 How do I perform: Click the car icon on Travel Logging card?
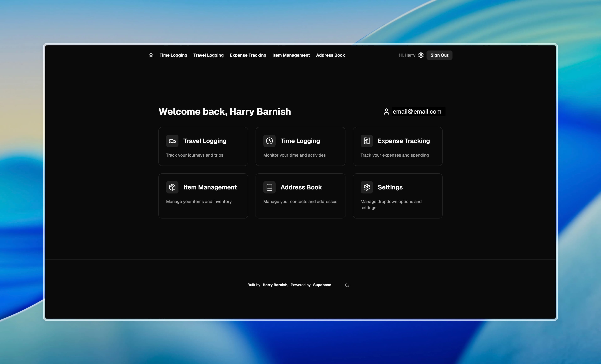(172, 141)
